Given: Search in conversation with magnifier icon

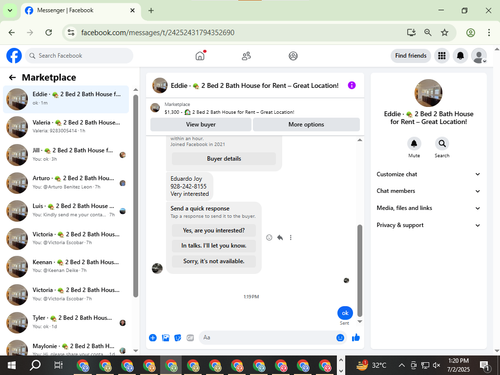Looking at the screenshot, I should pyautogui.click(x=442, y=144).
